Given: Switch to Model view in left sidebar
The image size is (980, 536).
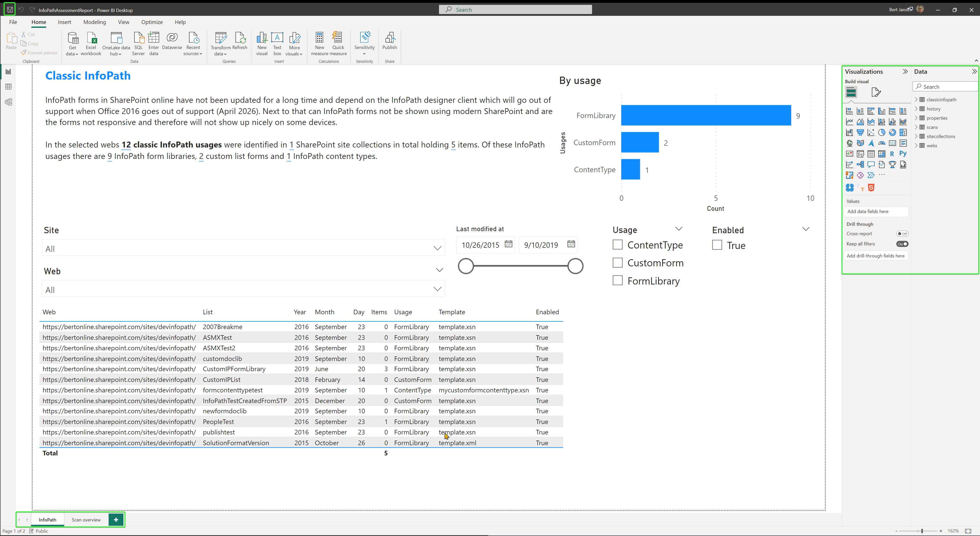Looking at the screenshot, I should click(8, 102).
